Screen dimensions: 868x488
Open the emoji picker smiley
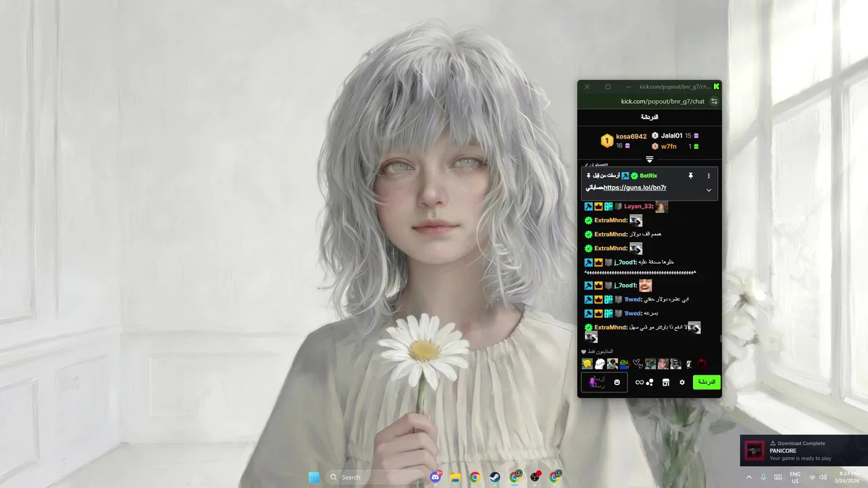pos(617,382)
